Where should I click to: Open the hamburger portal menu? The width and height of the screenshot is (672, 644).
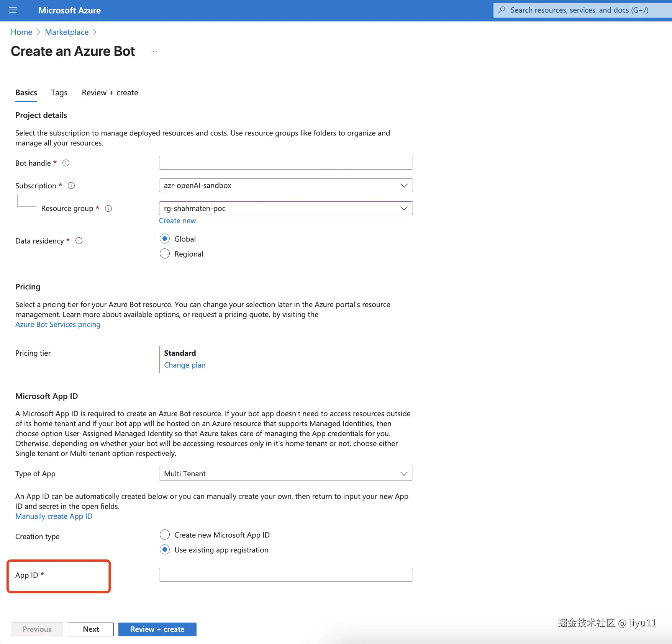(13, 10)
